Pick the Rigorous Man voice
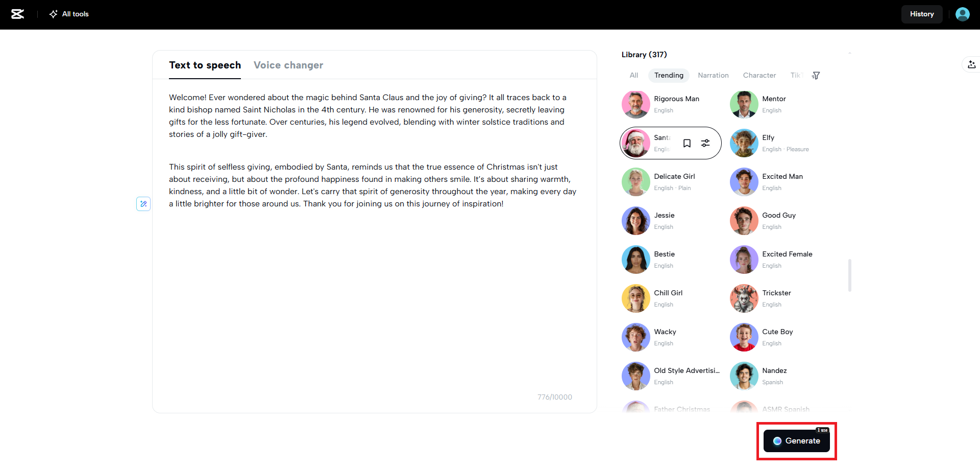 coord(636,104)
